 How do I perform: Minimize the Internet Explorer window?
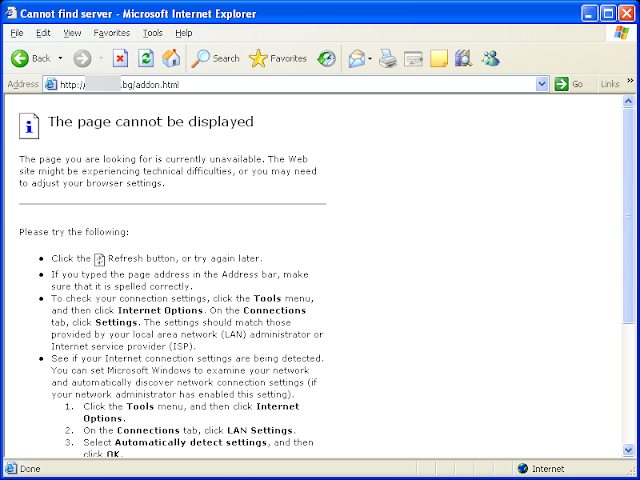(x=589, y=14)
